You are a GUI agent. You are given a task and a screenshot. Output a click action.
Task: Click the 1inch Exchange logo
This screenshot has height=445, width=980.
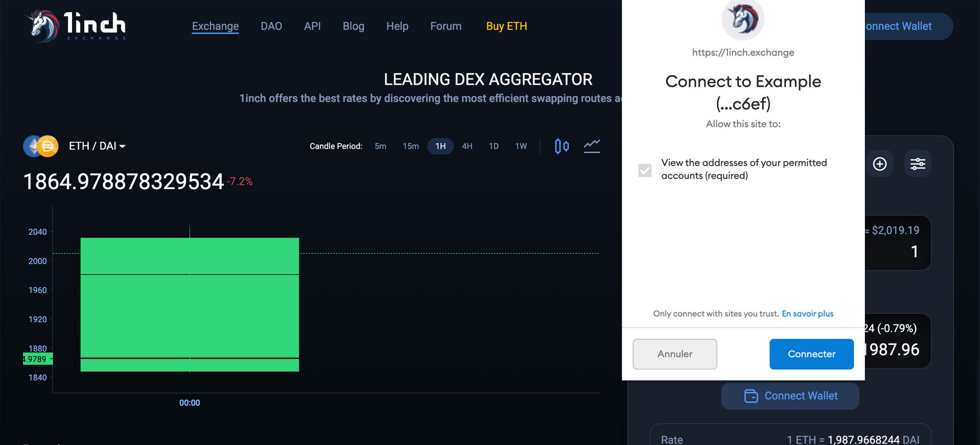click(76, 26)
